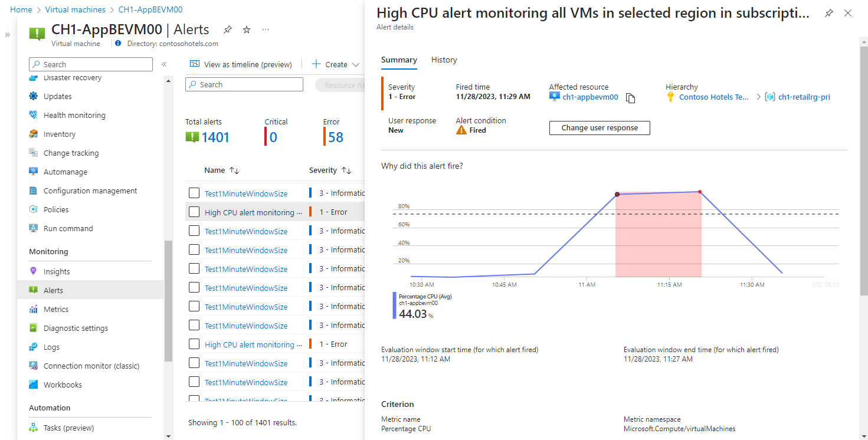Tick the checkbox of the non-highlighted High CPU alert row
The height and width of the screenshot is (440, 868).
pos(194,344)
